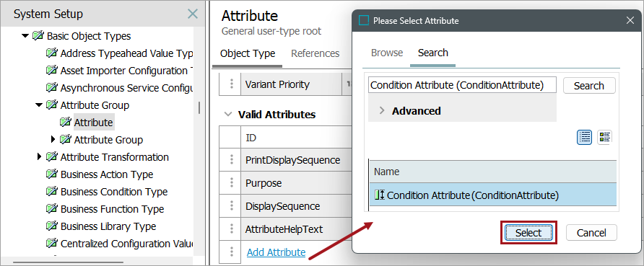Collapse the Valid Attributes section
644x266 pixels.
227,115
